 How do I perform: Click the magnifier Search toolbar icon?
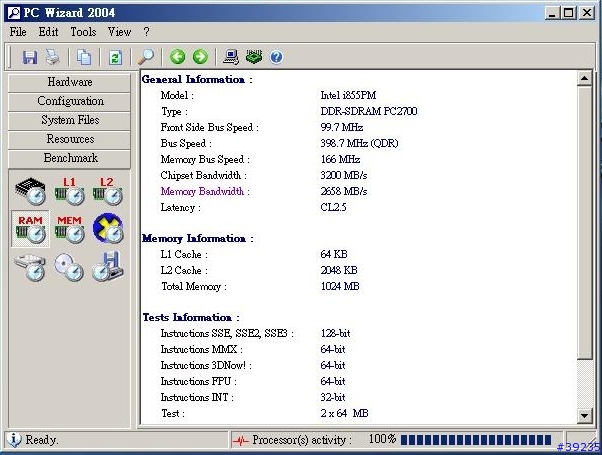pyautogui.click(x=146, y=57)
